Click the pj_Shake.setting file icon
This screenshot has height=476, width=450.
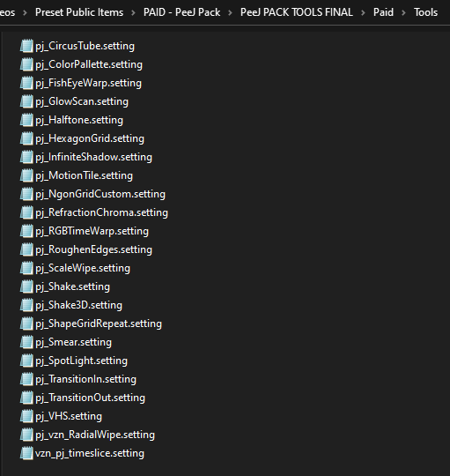26,286
